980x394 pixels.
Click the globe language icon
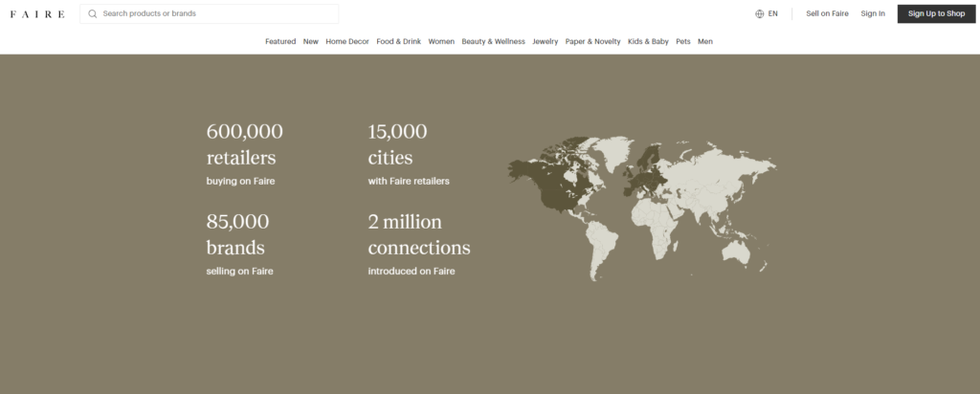(759, 13)
